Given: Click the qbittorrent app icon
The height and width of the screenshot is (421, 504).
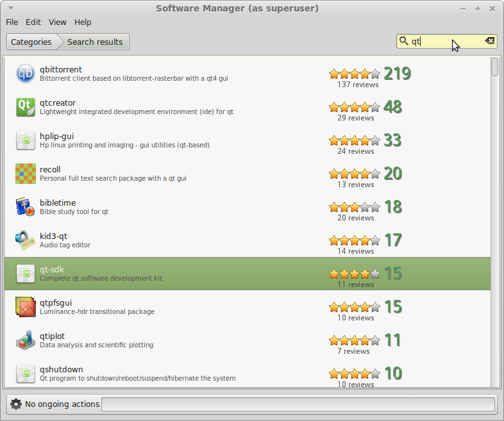Looking at the screenshot, I should tap(26, 74).
